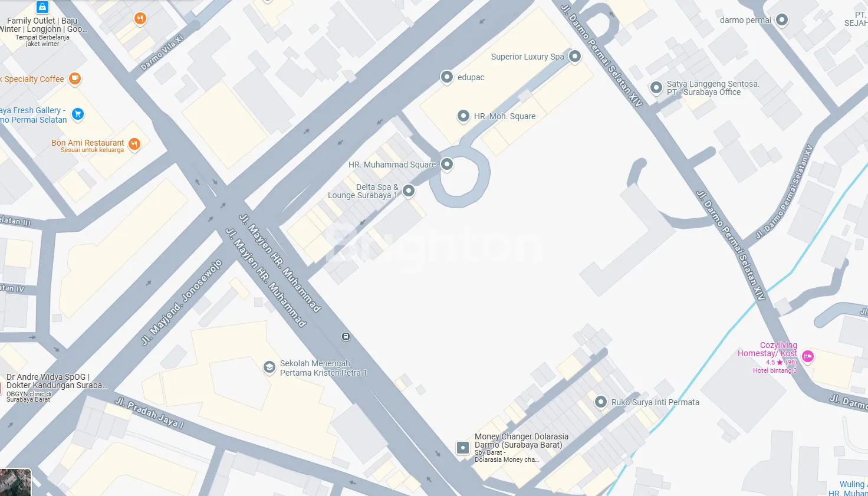Select Delta Spa & Lounge Surabaya pin

[x=409, y=190]
